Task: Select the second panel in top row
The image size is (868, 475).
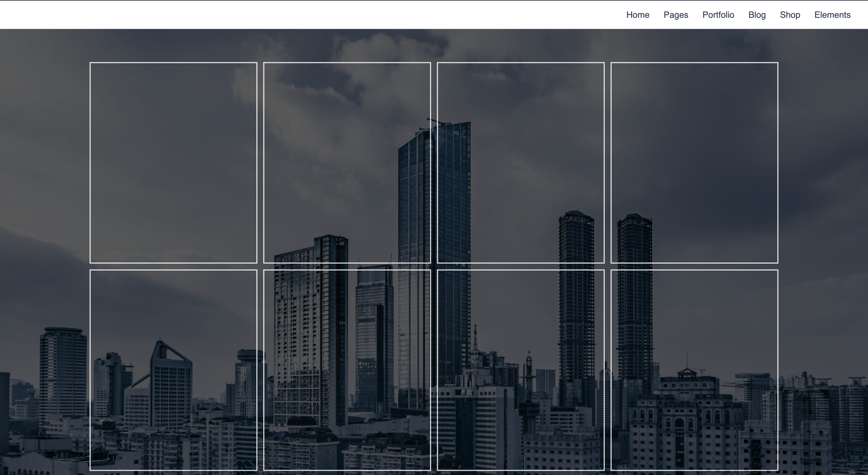Action: pos(347,163)
